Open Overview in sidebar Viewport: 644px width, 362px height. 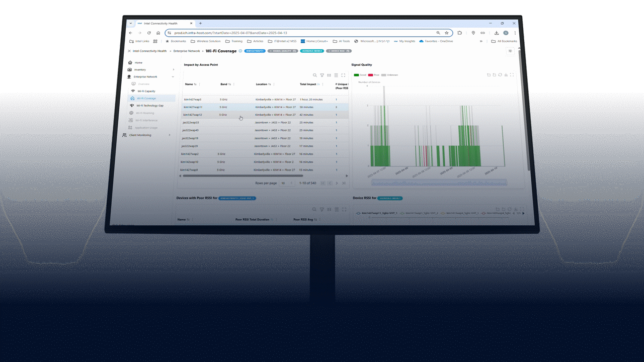(143, 84)
